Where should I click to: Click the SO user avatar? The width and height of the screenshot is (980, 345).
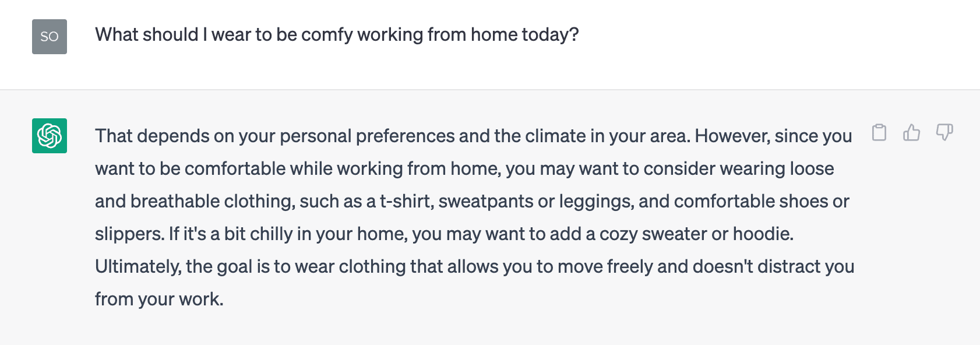[x=50, y=37]
